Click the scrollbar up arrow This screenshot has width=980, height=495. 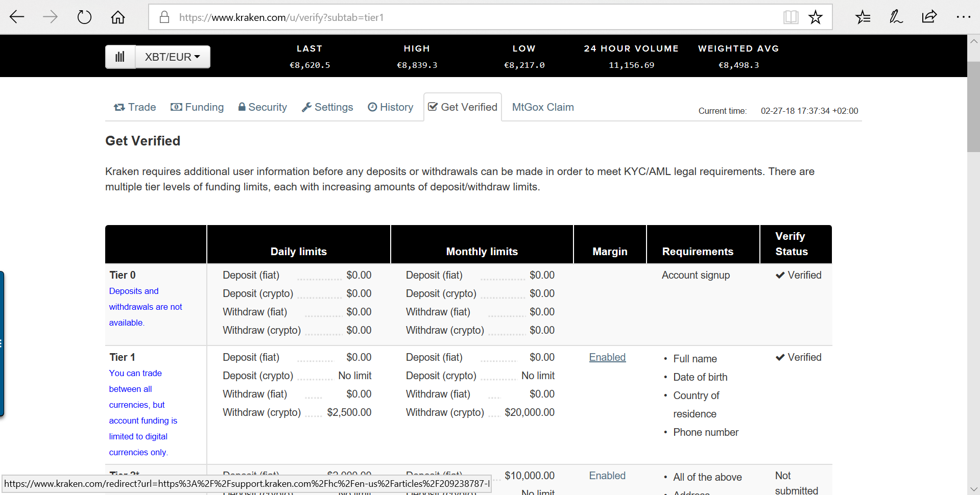click(973, 41)
